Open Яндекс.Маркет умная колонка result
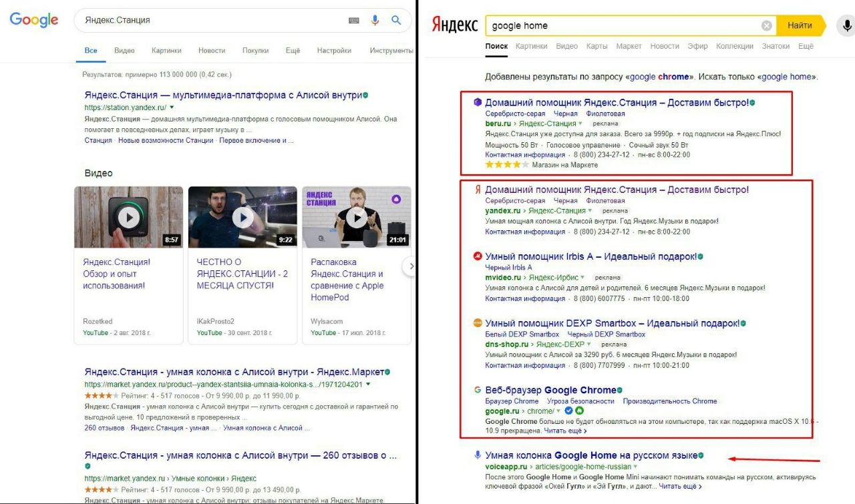This screenshot has width=855, height=504. 234,372
